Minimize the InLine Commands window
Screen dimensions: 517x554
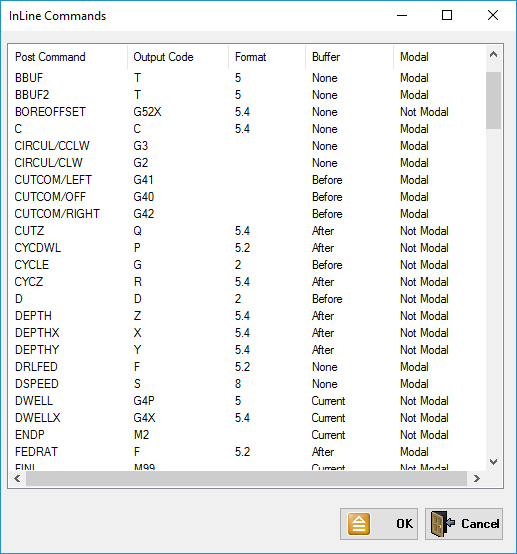[402, 15]
